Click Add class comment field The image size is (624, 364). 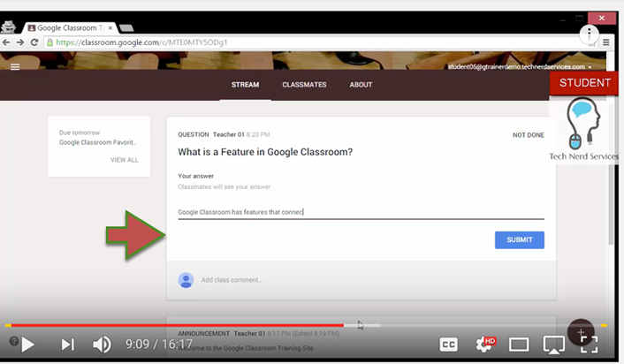232,280
